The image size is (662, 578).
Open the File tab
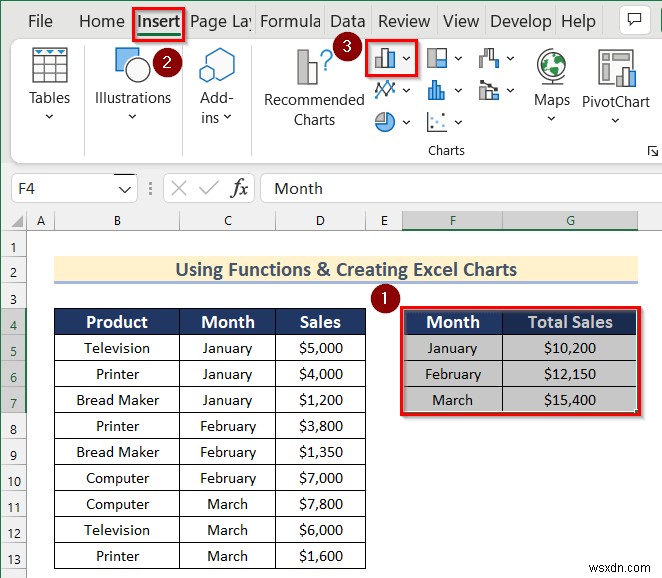[40, 21]
